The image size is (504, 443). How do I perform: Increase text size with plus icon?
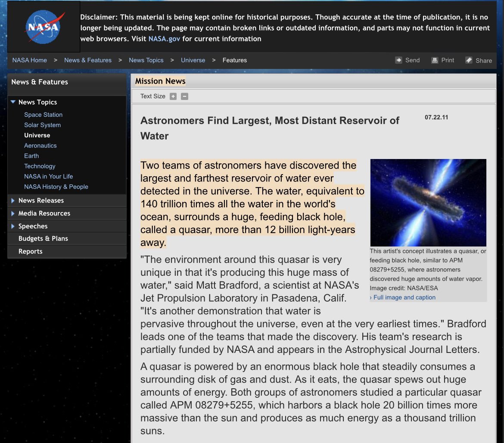click(173, 97)
